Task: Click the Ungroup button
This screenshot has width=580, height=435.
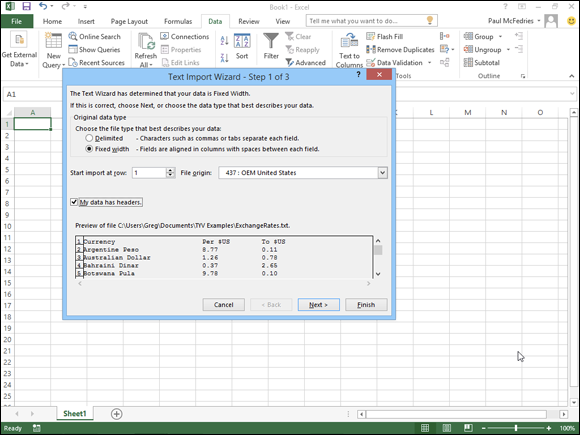Action: (x=483, y=50)
